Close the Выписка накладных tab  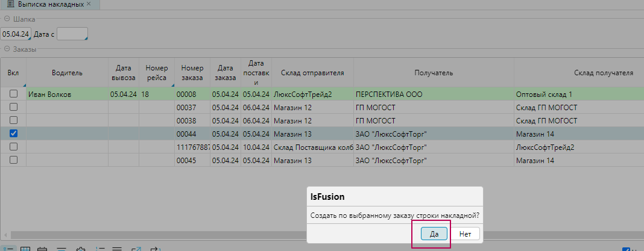89,4
